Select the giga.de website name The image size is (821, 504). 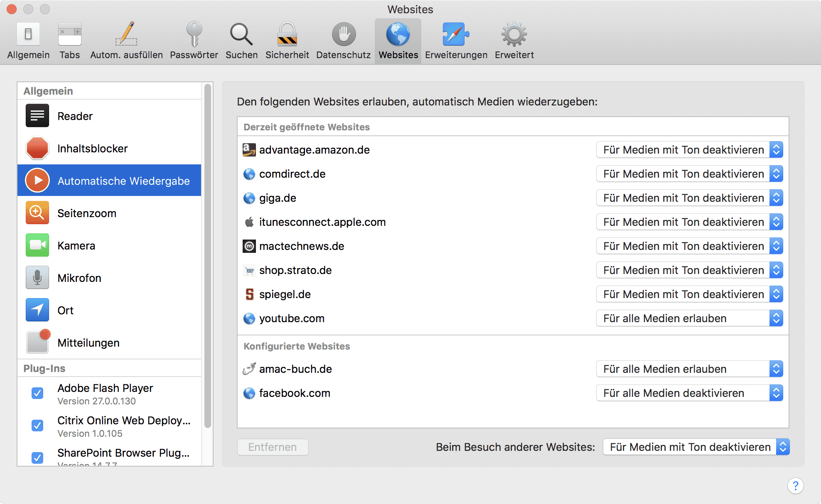click(x=278, y=198)
